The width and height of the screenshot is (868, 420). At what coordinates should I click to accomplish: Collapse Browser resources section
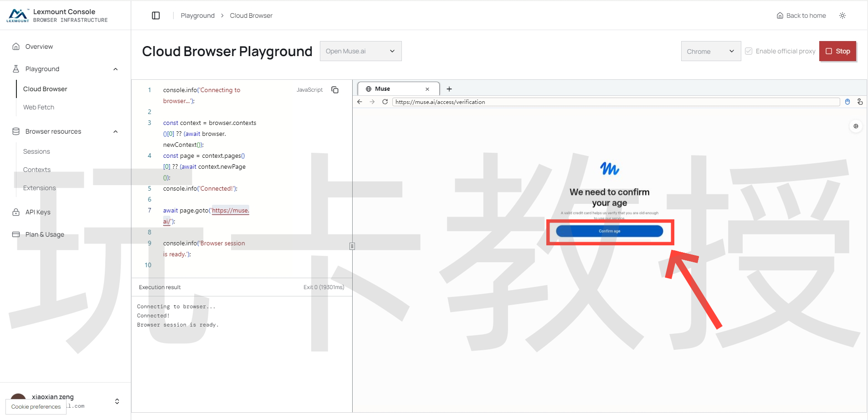pos(115,131)
